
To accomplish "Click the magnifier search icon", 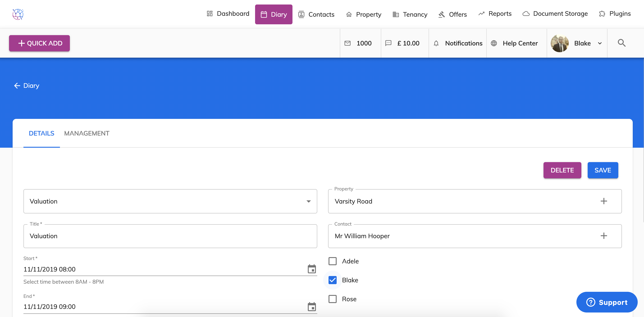I will (621, 43).
